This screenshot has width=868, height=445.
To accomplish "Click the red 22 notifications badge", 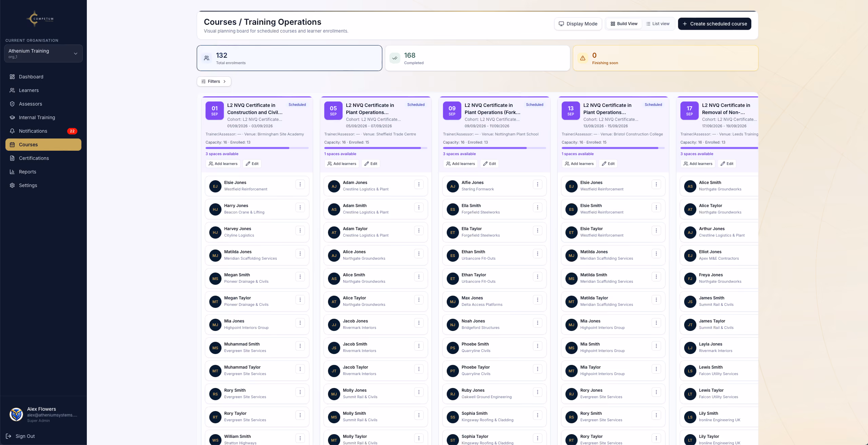I will coord(72,131).
